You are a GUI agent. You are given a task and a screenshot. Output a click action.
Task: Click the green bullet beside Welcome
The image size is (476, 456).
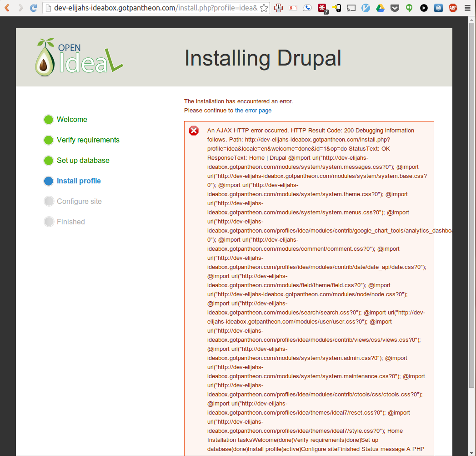click(x=49, y=120)
